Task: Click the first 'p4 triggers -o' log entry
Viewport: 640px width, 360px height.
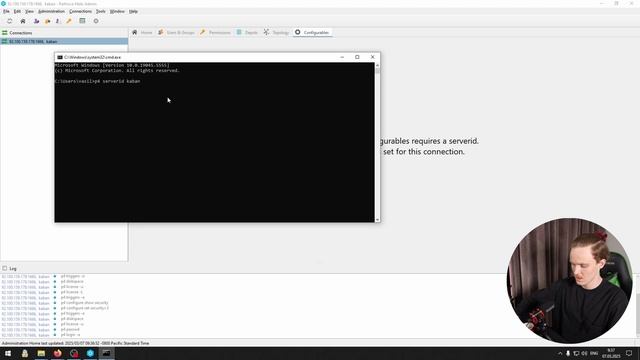Action: click(73, 276)
